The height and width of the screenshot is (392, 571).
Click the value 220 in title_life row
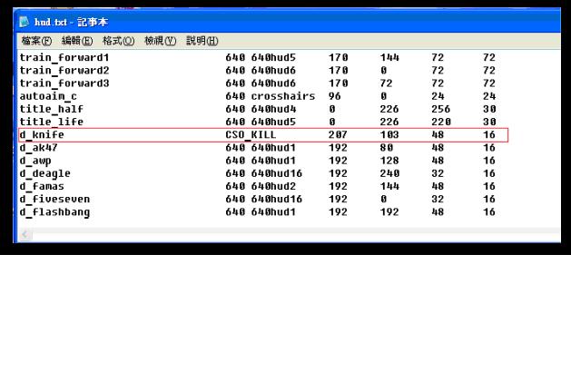click(x=441, y=122)
